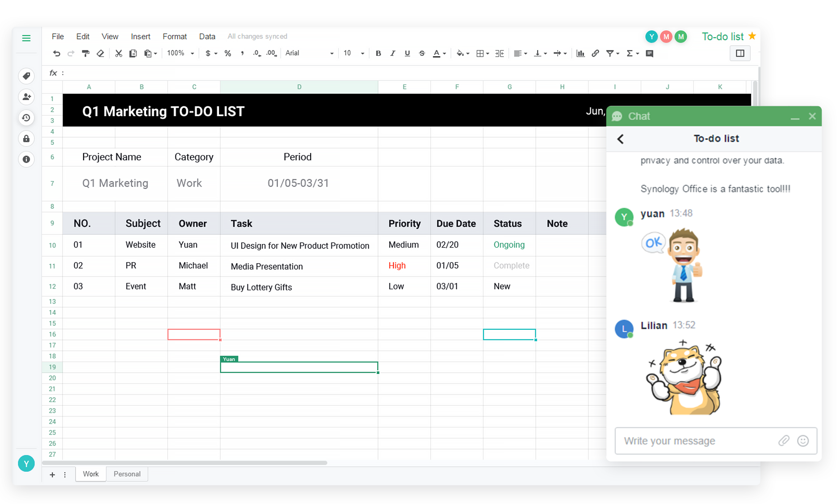840x504 pixels.
Task: Switch to the Personal sheet tab
Action: point(127,474)
